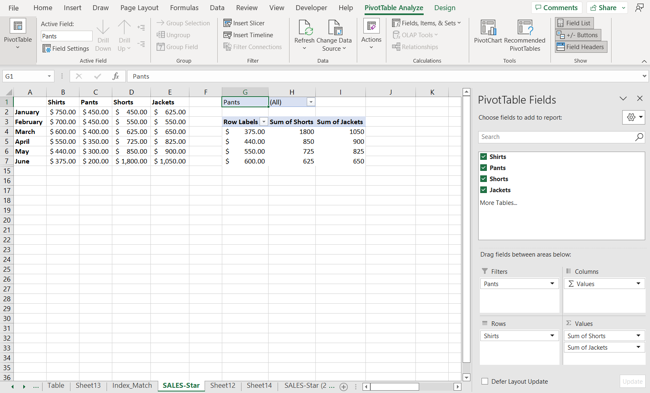Uncheck the Shorts field checkbox
Viewport: 650px width, 393px height.
coord(483,179)
